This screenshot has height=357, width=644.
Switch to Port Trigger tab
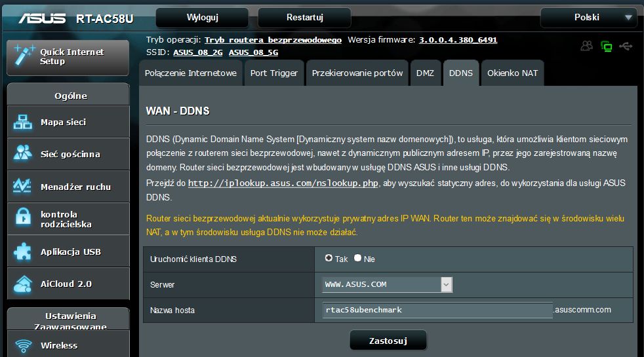coord(274,73)
